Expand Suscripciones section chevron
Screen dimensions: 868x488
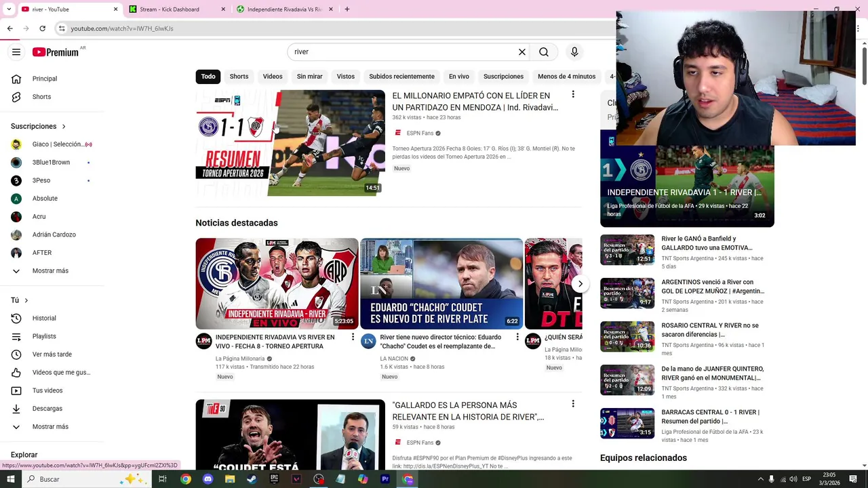pos(64,127)
